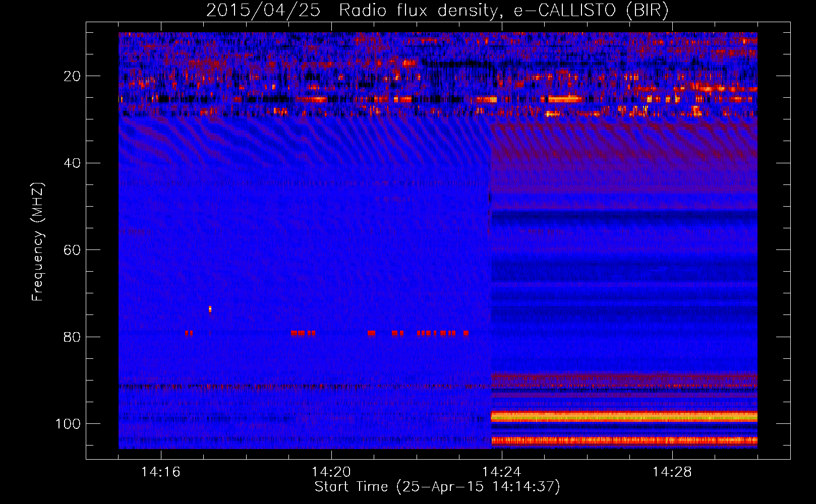The height and width of the screenshot is (504, 816).
Task: Choose the 14:28 time tick label
Action: [672, 472]
